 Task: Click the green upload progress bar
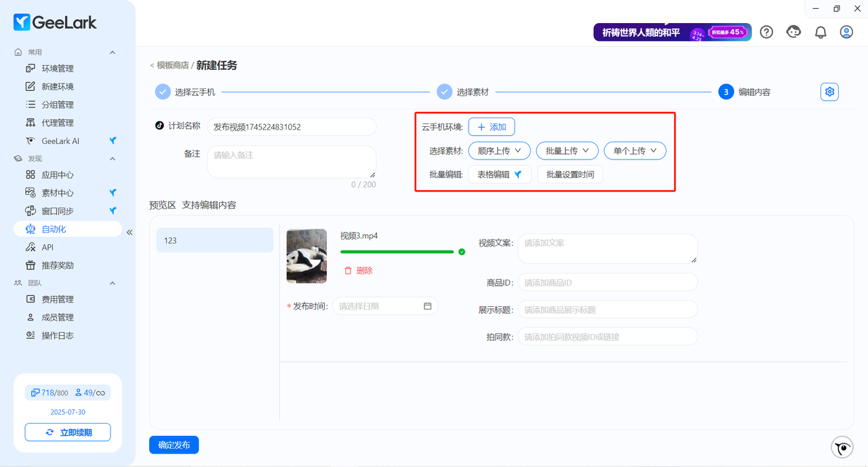point(397,252)
